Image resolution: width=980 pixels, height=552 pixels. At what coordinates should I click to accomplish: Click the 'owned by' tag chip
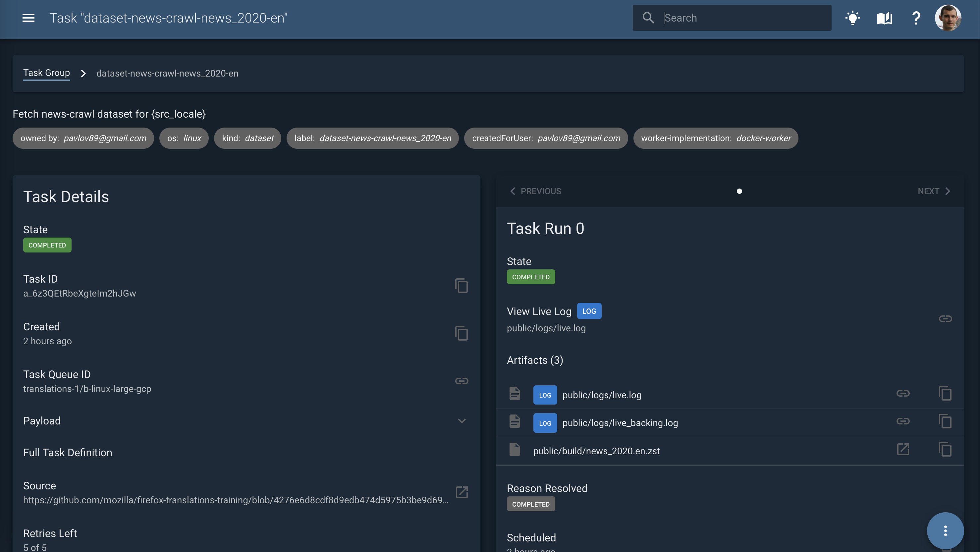point(83,138)
